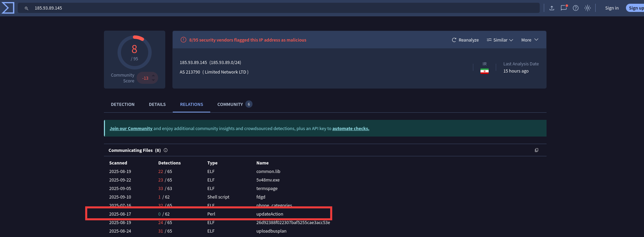Open the notifications chat icon
Image resolution: width=644 pixels, height=237 pixels.
click(x=564, y=8)
